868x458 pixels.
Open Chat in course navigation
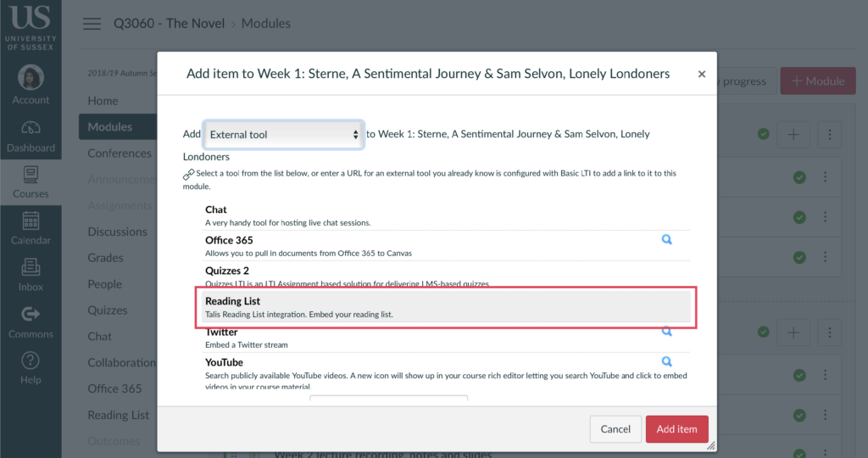click(100, 336)
